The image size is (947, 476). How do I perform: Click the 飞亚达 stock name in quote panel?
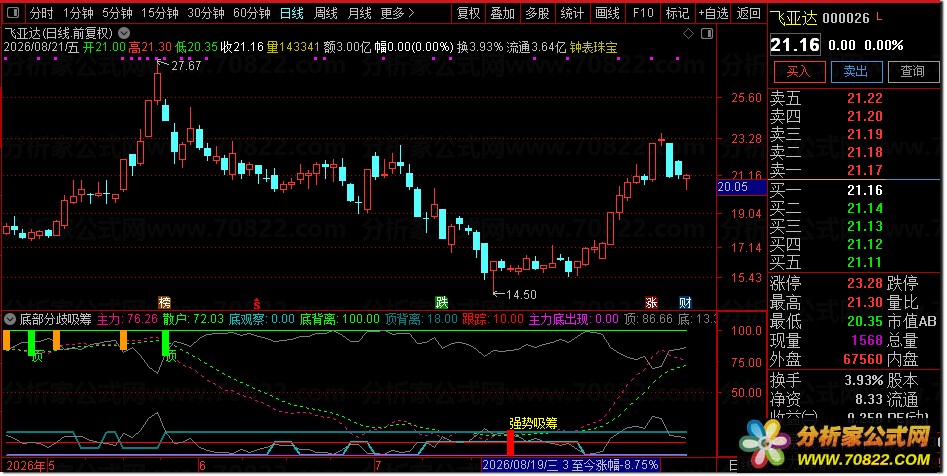793,18
